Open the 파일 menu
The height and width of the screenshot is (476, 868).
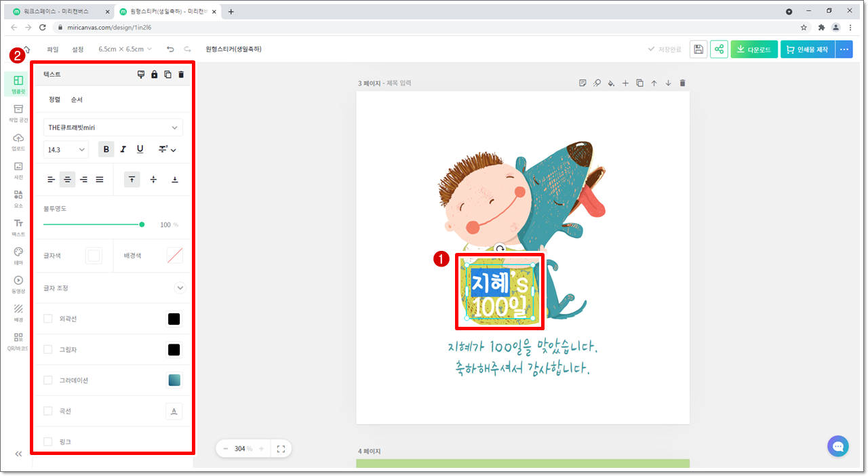click(x=53, y=49)
